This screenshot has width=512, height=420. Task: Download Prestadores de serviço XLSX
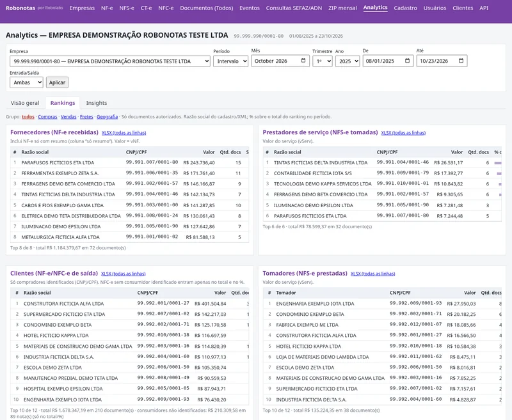click(x=403, y=133)
